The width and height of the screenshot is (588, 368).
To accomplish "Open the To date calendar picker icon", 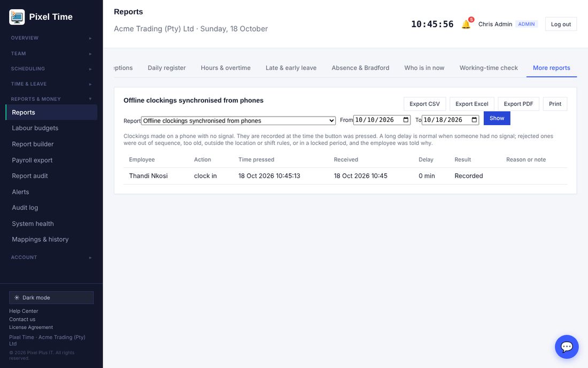I will [x=474, y=120].
